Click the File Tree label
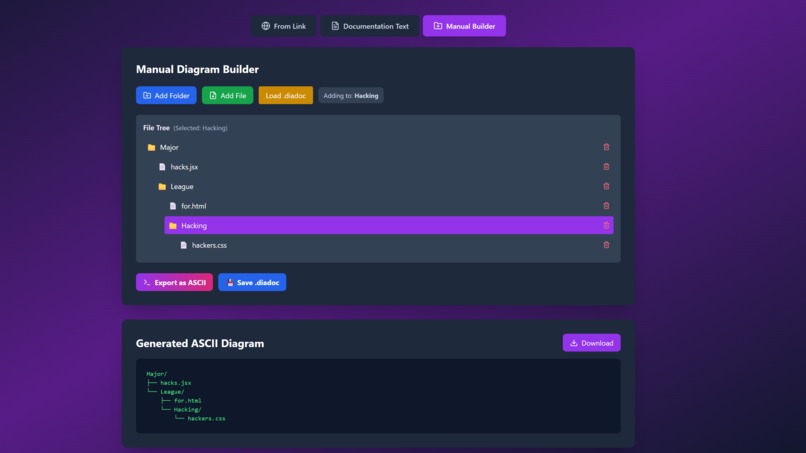 click(156, 128)
